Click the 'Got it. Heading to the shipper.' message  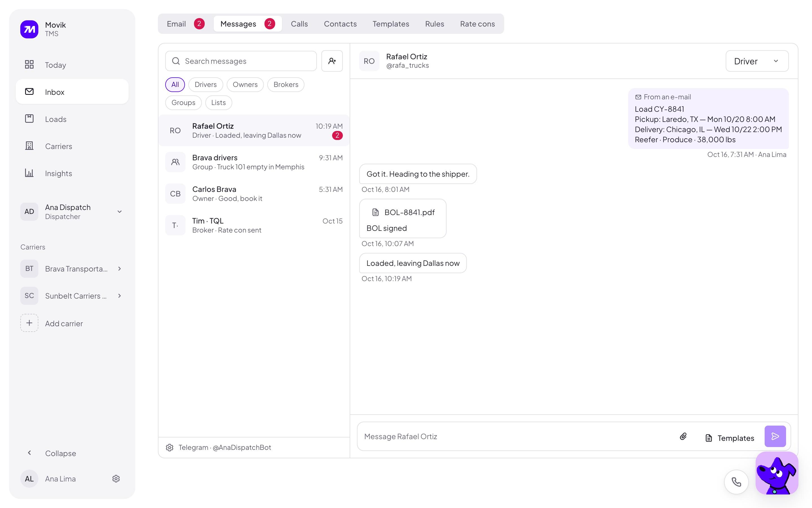pyautogui.click(x=418, y=174)
